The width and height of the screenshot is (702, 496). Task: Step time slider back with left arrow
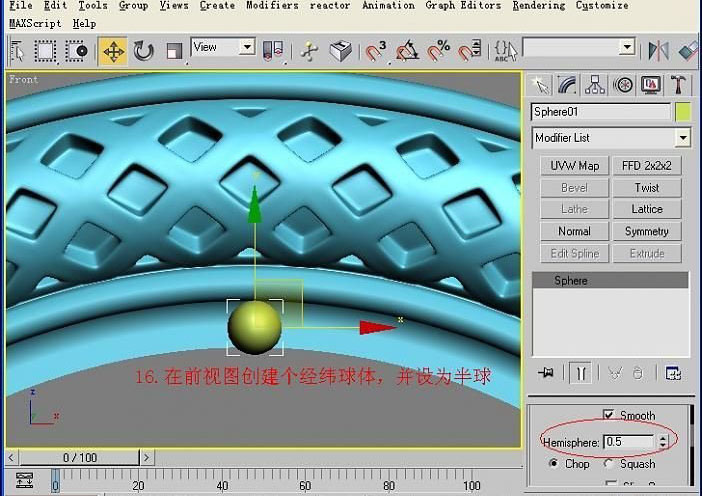pyautogui.click(x=11, y=458)
